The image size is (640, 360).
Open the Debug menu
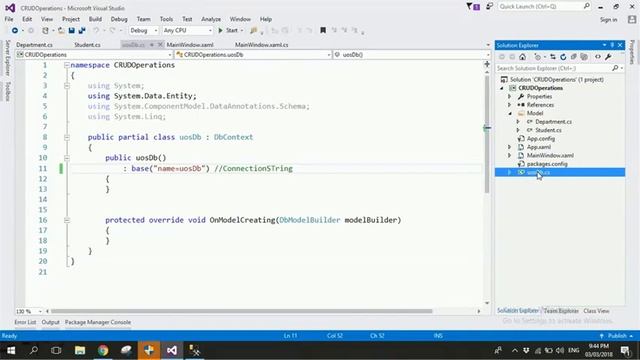coord(119,19)
